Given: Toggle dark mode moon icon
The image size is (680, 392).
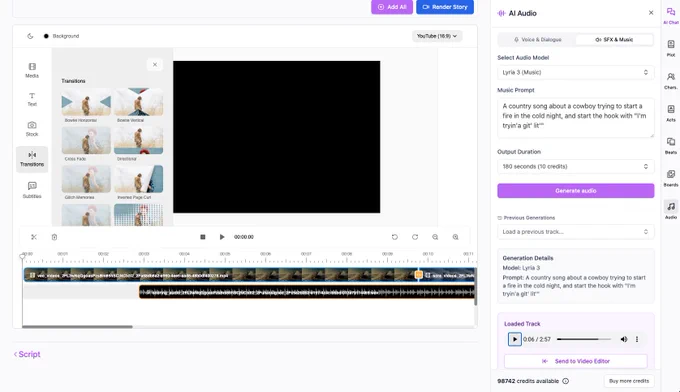Looking at the screenshot, I should 30,36.
